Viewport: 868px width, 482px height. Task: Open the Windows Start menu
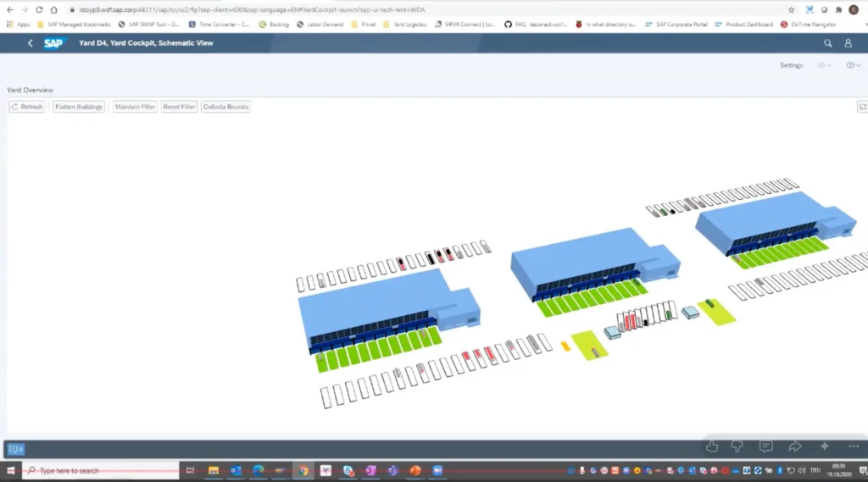[x=10, y=471]
